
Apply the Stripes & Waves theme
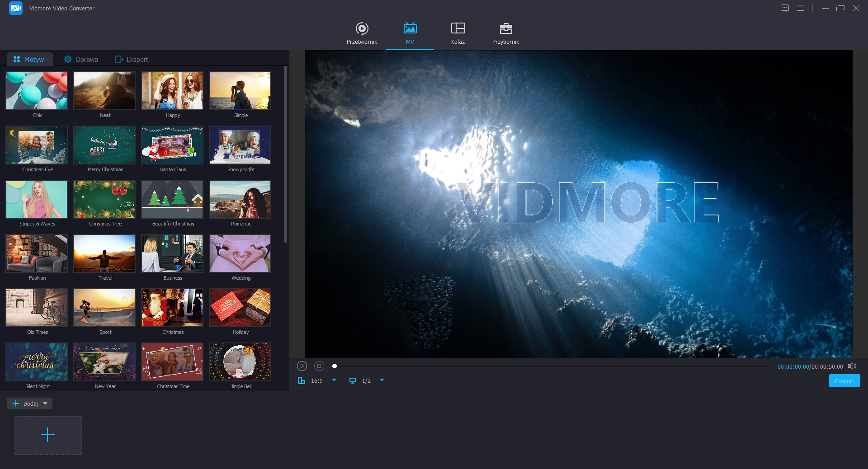(37, 199)
